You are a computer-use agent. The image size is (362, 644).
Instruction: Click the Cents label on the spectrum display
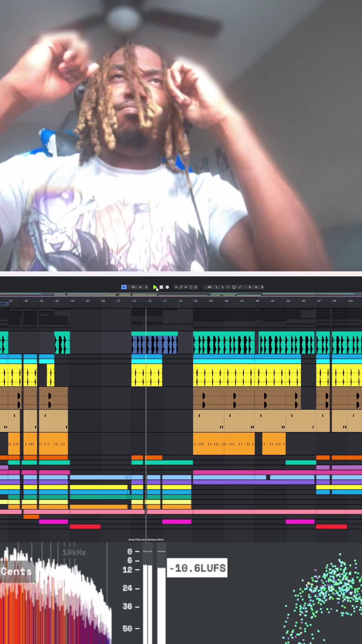point(16,572)
